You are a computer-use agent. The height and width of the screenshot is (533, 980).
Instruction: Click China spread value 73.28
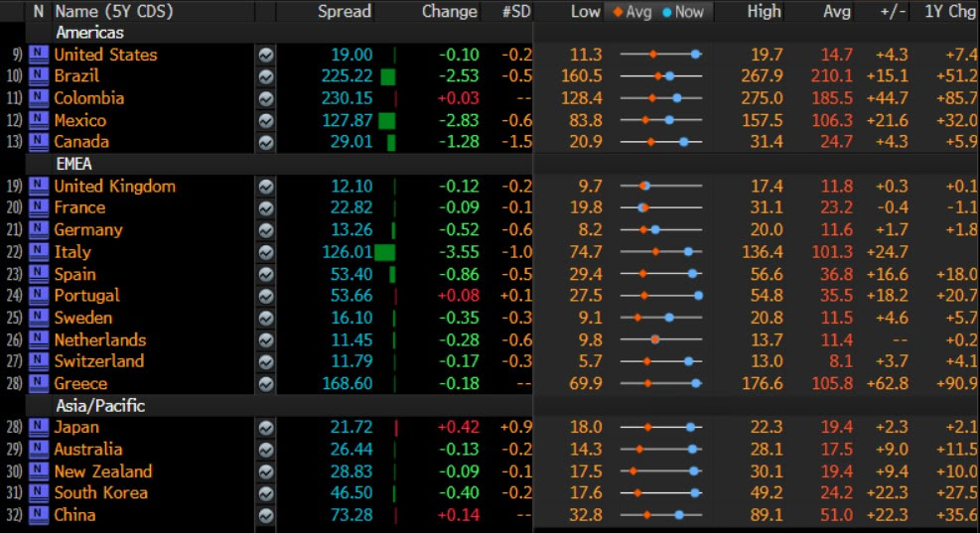pyautogui.click(x=351, y=515)
